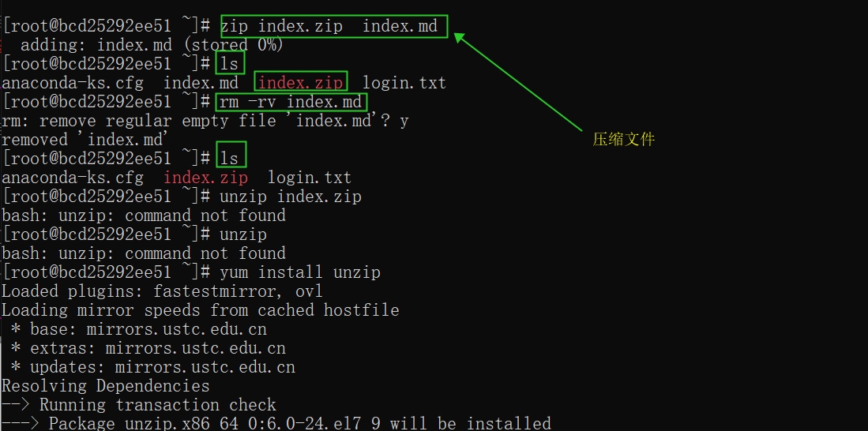Click the 'Resolving Dependencies' line

point(106,386)
